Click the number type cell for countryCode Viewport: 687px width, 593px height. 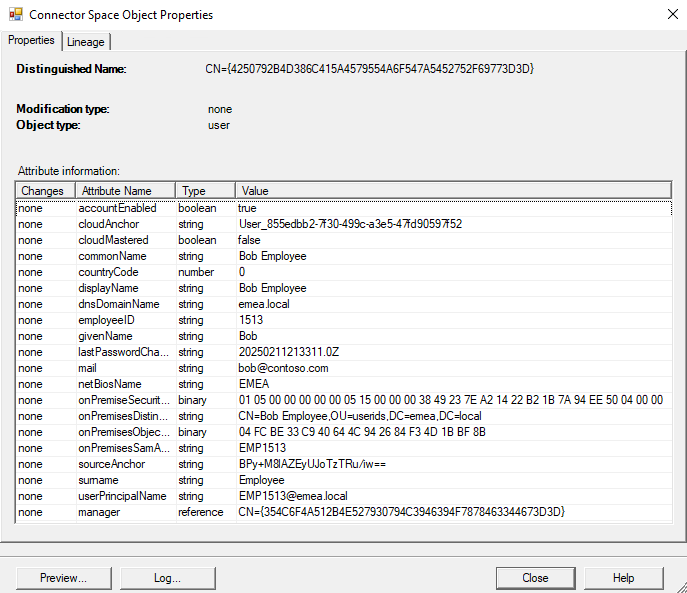point(196,272)
